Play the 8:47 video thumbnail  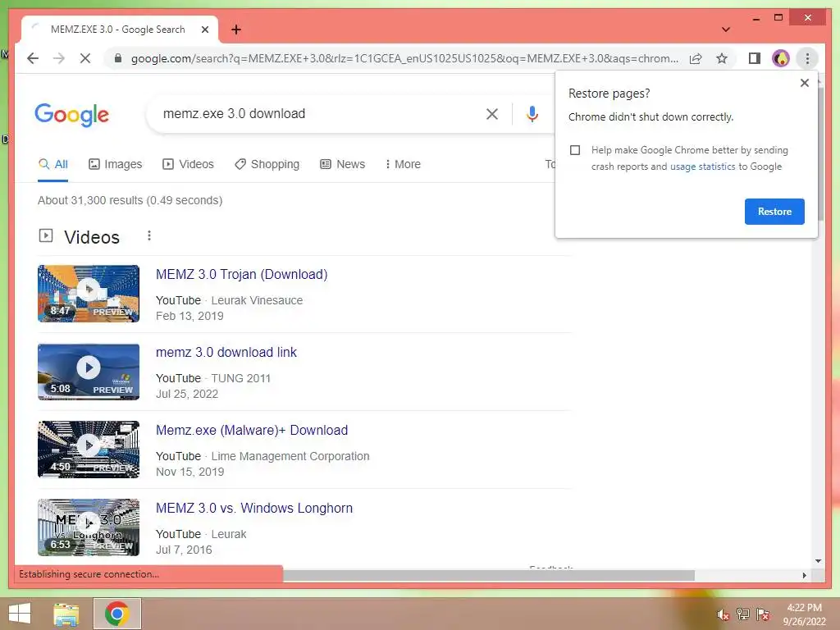[89, 294]
